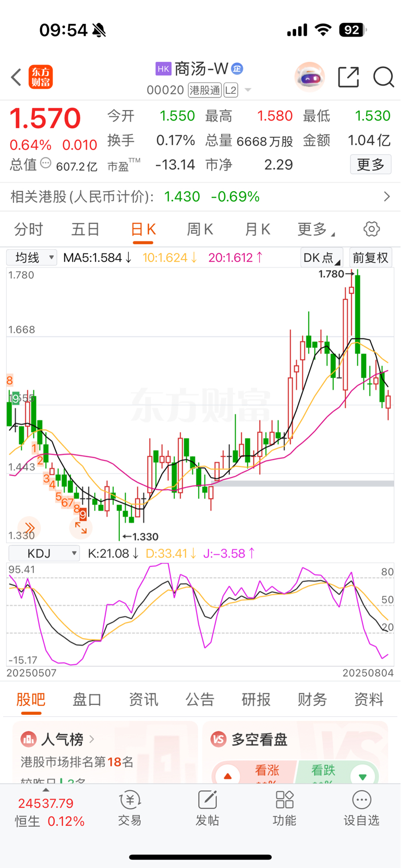This screenshot has height=868, width=401.
Task: Expand the 恒生 index bar arrow
Action: (x=46, y=790)
